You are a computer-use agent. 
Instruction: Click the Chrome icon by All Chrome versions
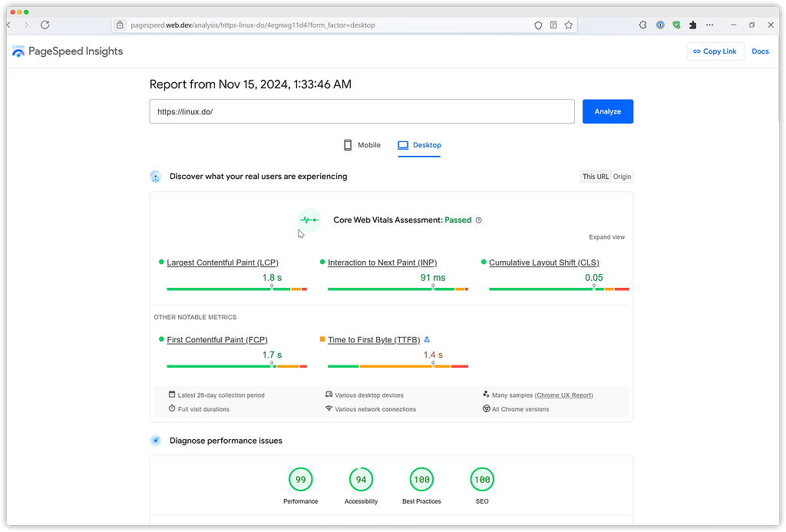click(x=486, y=408)
